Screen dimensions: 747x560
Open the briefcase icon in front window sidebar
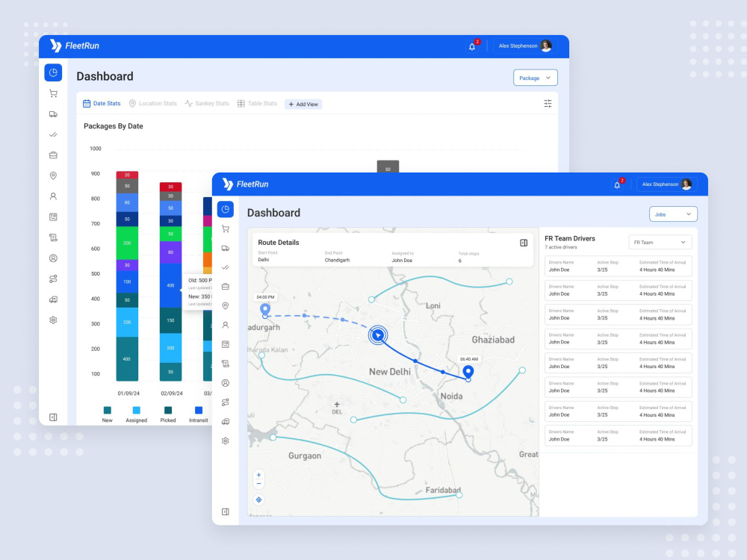(x=226, y=286)
